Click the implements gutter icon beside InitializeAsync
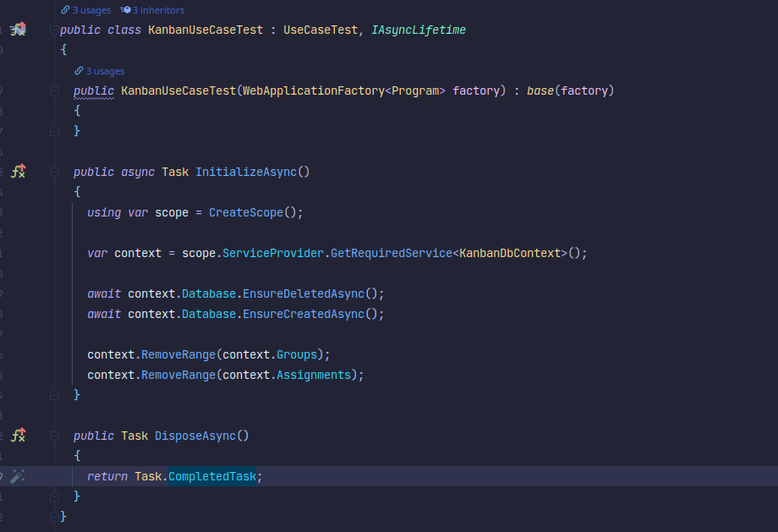Image resolution: width=778 pixels, height=532 pixels. point(19,171)
